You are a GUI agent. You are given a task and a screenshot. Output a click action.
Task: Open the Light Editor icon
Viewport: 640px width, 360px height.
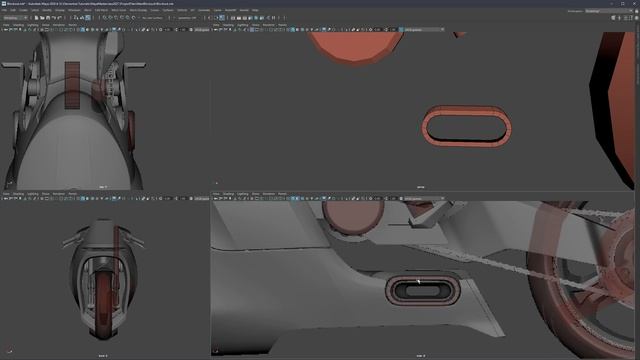pos(268,18)
